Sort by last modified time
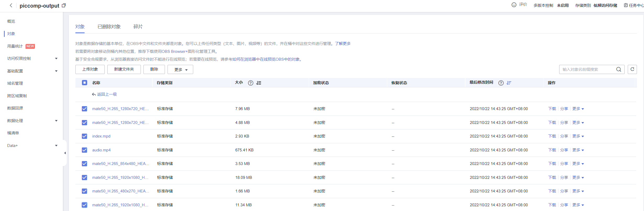The height and width of the screenshot is (211, 644). [509, 83]
